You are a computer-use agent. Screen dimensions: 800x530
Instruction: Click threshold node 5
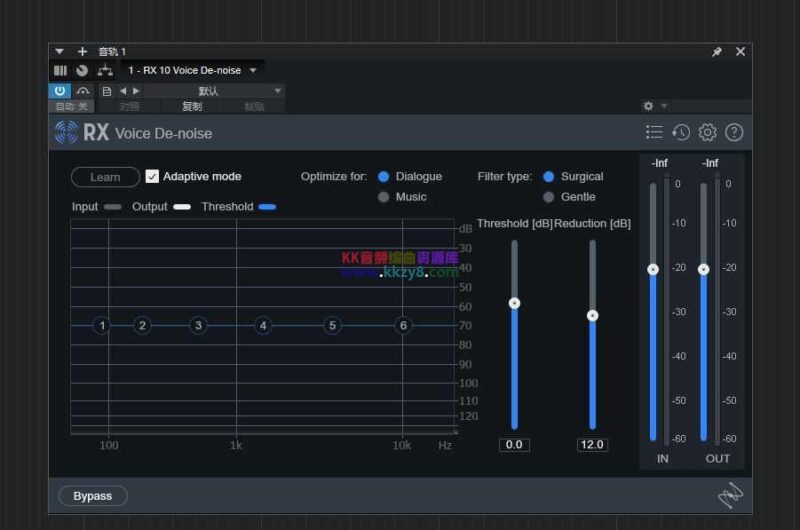tap(332, 325)
